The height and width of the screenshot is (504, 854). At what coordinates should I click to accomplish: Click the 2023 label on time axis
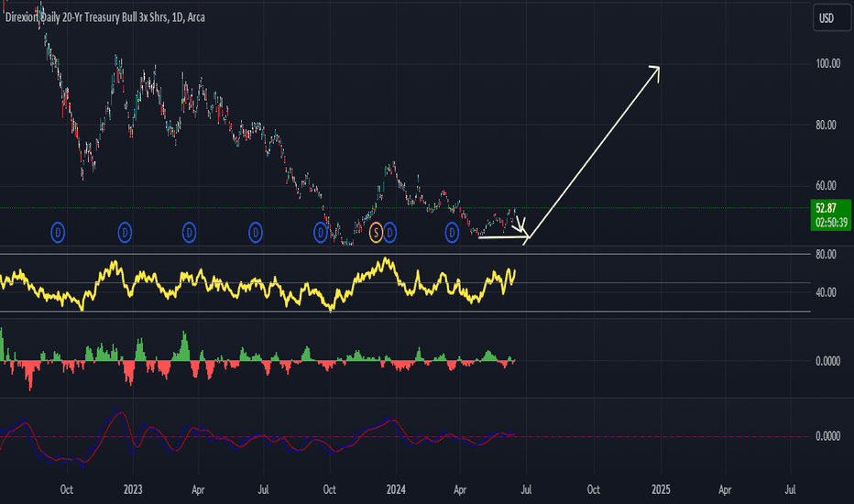click(133, 489)
